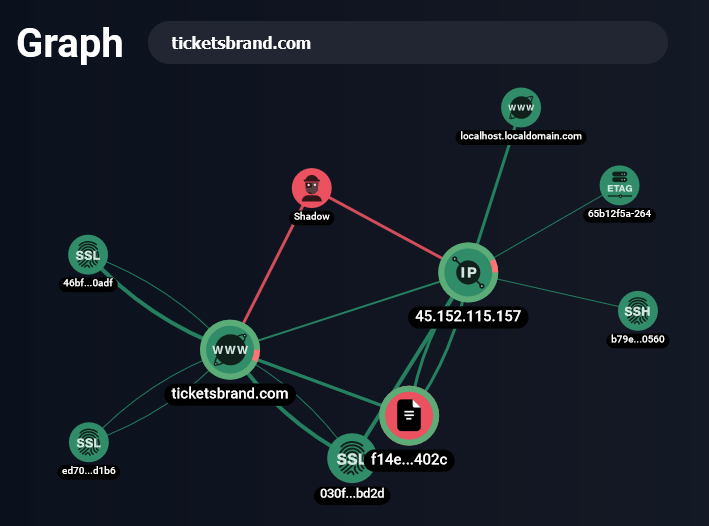Click the SSH key node icon

(x=637, y=311)
